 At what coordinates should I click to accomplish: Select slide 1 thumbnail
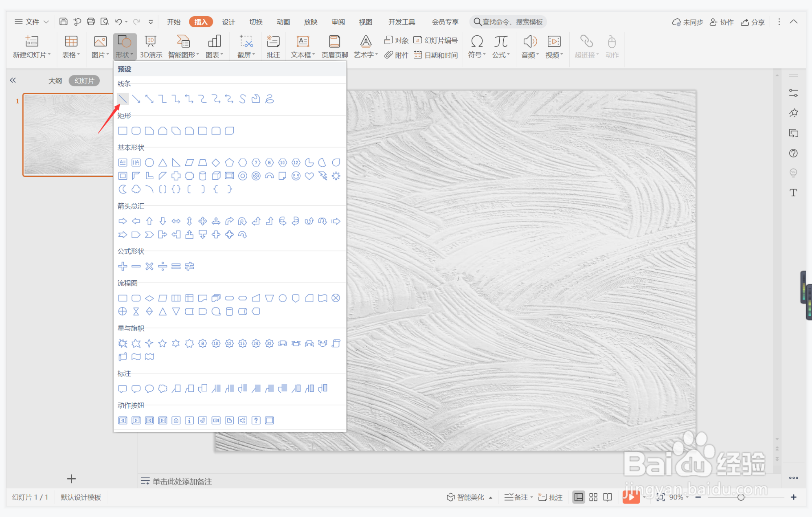pyautogui.click(x=68, y=135)
